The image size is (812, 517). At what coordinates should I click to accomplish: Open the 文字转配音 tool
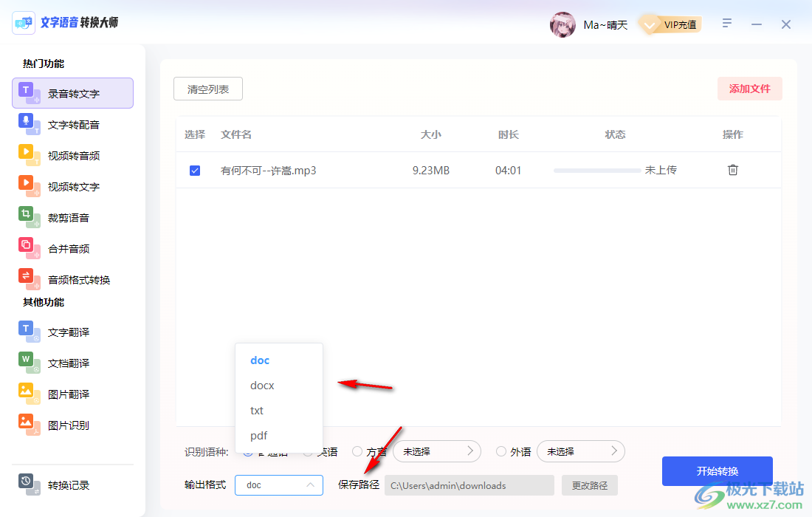click(x=72, y=124)
